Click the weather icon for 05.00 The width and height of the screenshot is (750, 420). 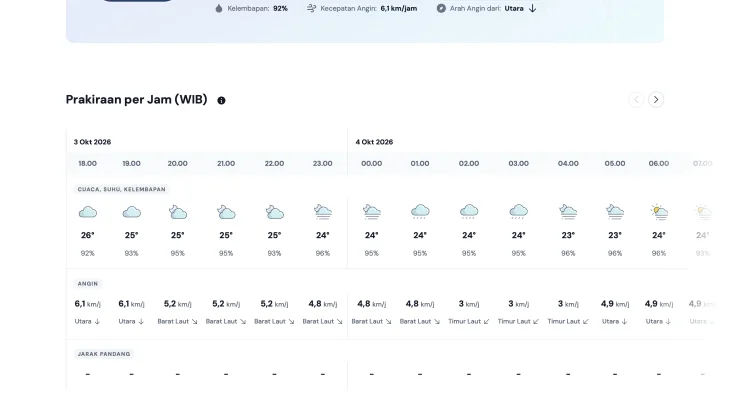point(615,211)
